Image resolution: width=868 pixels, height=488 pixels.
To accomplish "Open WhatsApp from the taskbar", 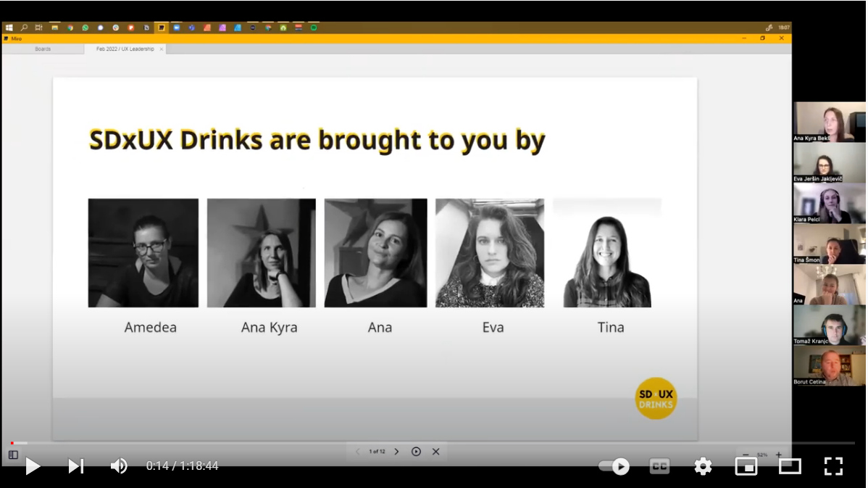I will click(85, 27).
